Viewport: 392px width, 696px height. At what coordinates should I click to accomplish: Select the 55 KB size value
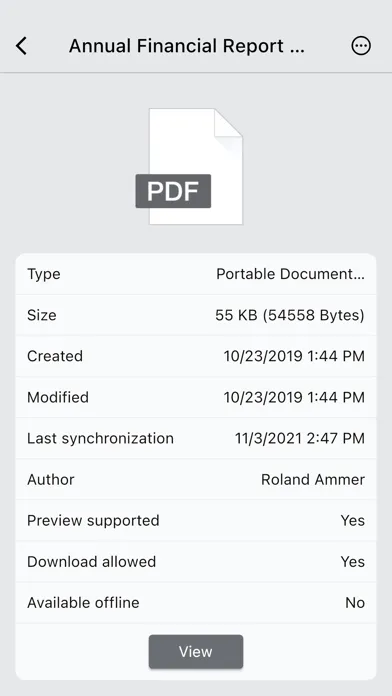coord(290,315)
